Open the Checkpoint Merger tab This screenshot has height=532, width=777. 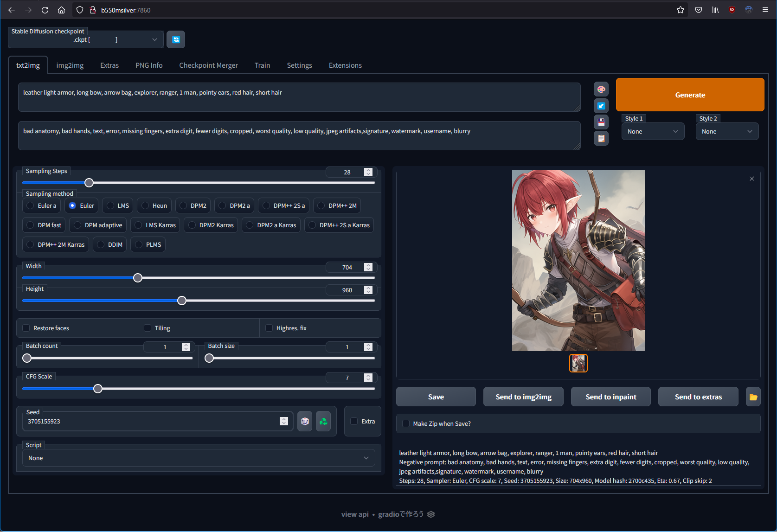(208, 65)
